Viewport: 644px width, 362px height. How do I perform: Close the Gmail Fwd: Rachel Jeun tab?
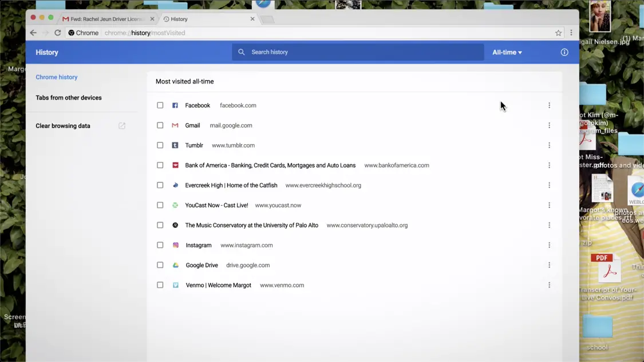pos(152,19)
